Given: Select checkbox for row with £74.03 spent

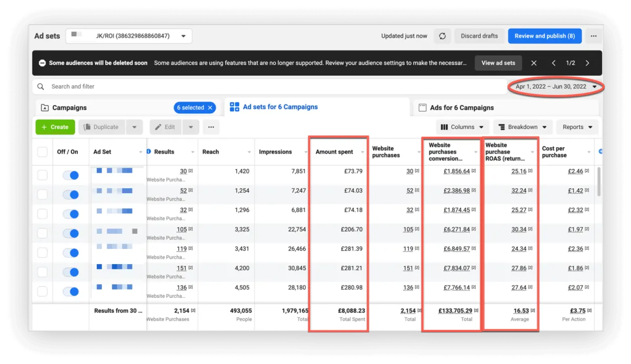Looking at the screenshot, I should pyautogui.click(x=42, y=195).
